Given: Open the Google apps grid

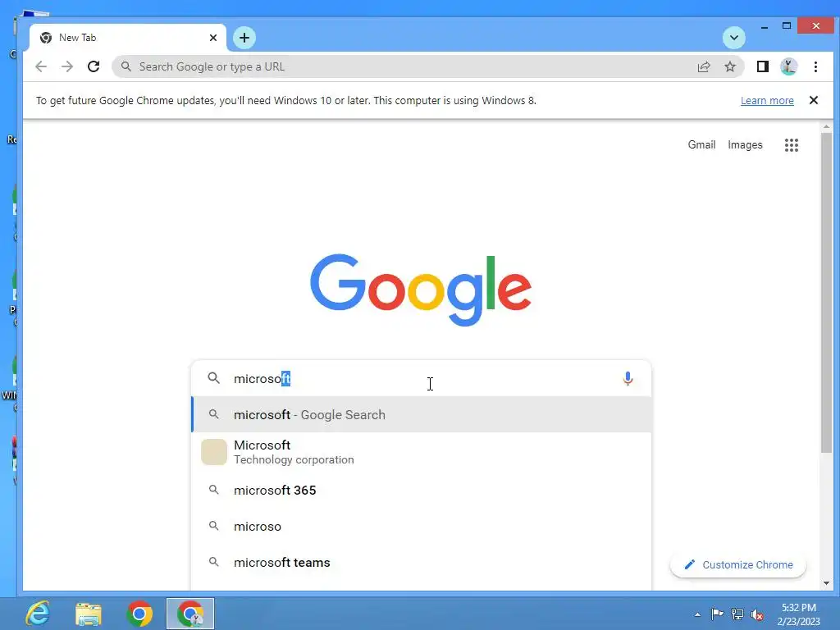Looking at the screenshot, I should click(792, 144).
